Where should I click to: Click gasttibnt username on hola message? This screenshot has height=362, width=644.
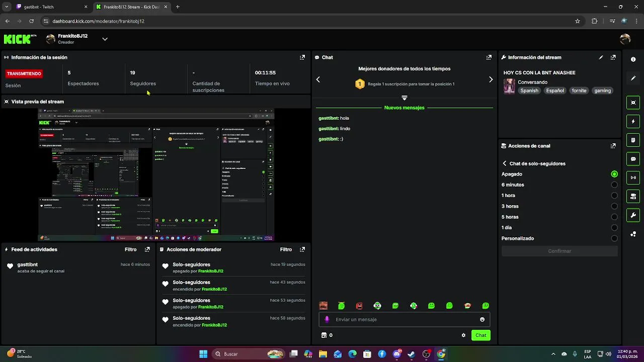tap(328, 118)
